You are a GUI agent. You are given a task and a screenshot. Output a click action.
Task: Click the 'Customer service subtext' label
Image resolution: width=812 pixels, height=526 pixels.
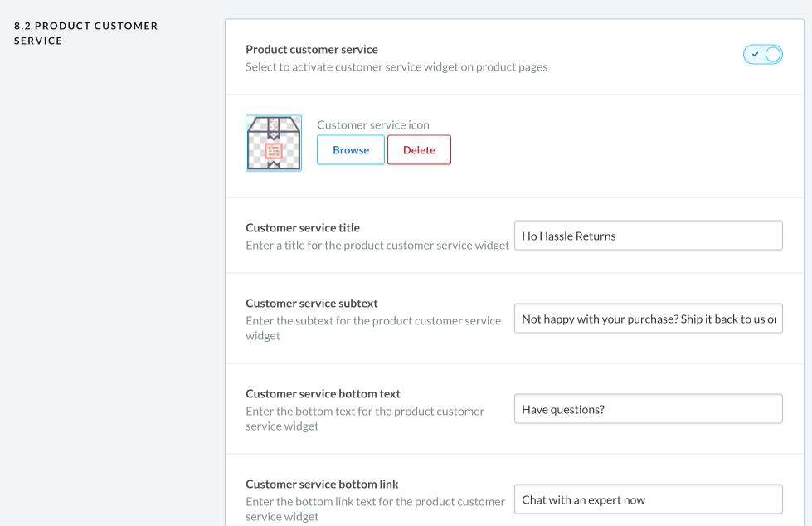pyautogui.click(x=312, y=303)
